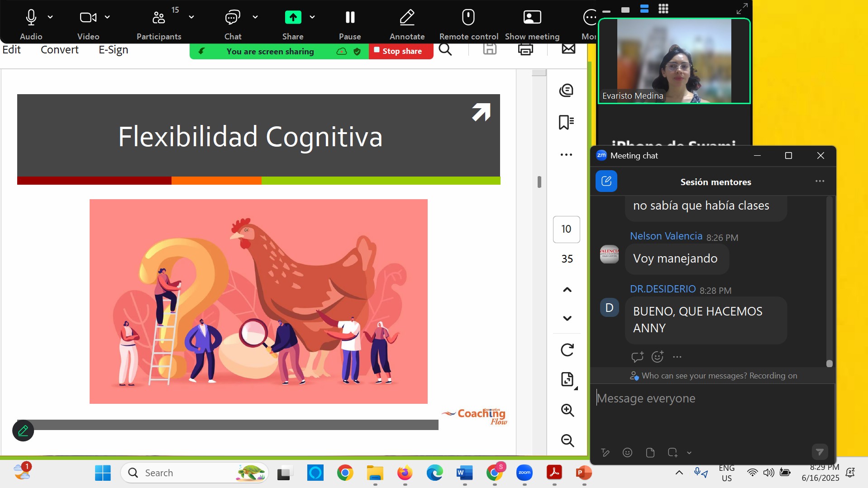Viewport: 868px width, 488px height.
Task: Expand Participants options arrow
Action: [x=191, y=17]
